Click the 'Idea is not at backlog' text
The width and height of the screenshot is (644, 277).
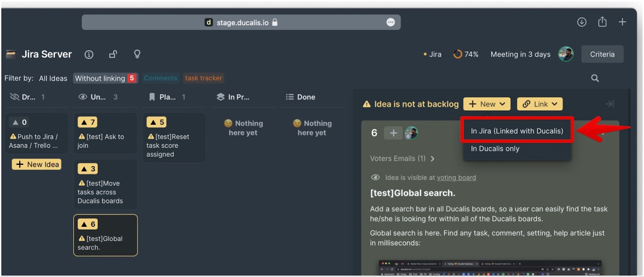pos(416,104)
